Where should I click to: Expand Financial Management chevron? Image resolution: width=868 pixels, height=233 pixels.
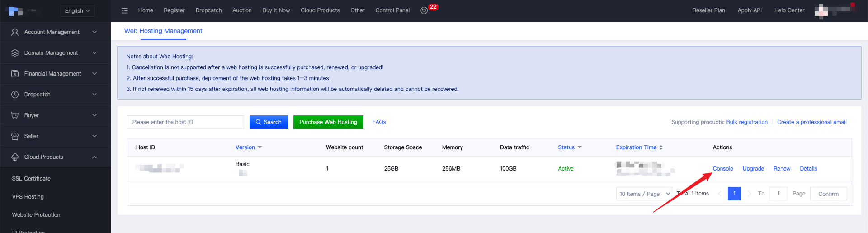click(94, 74)
